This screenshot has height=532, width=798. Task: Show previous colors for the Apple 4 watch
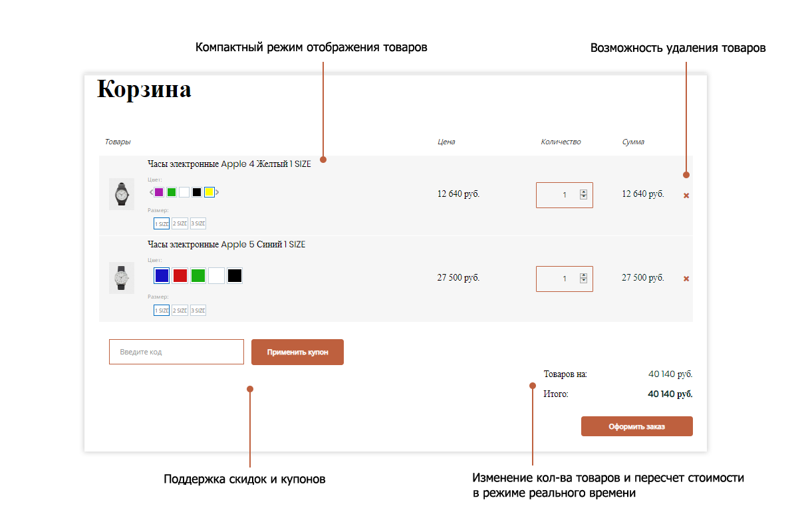pyautogui.click(x=151, y=192)
